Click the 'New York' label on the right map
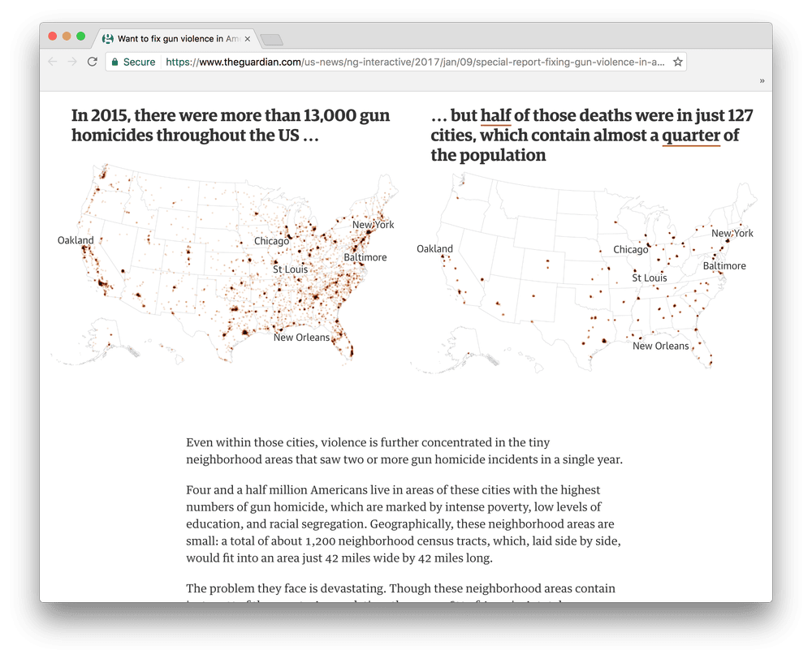812x659 pixels. point(732,234)
